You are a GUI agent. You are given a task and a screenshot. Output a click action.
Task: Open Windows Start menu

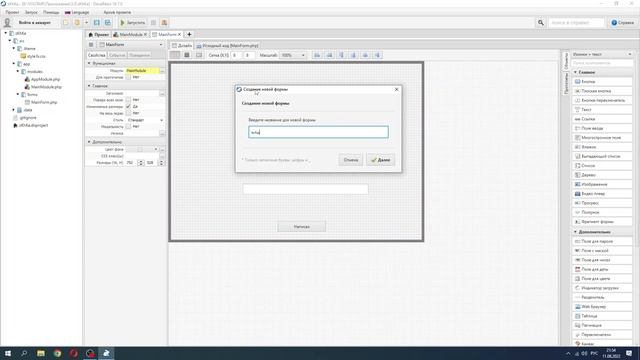coord(8,353)
